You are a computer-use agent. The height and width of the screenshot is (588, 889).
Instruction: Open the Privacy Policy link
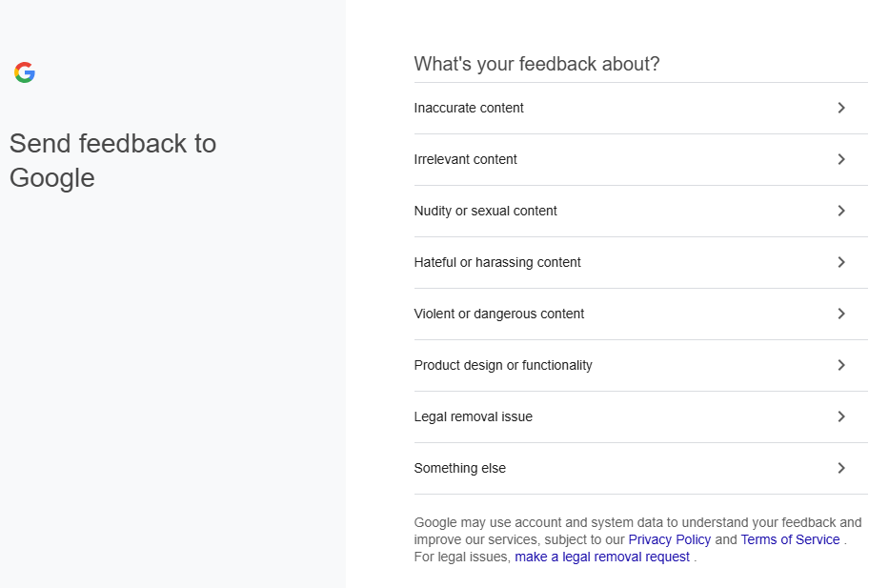pos(669,539)
